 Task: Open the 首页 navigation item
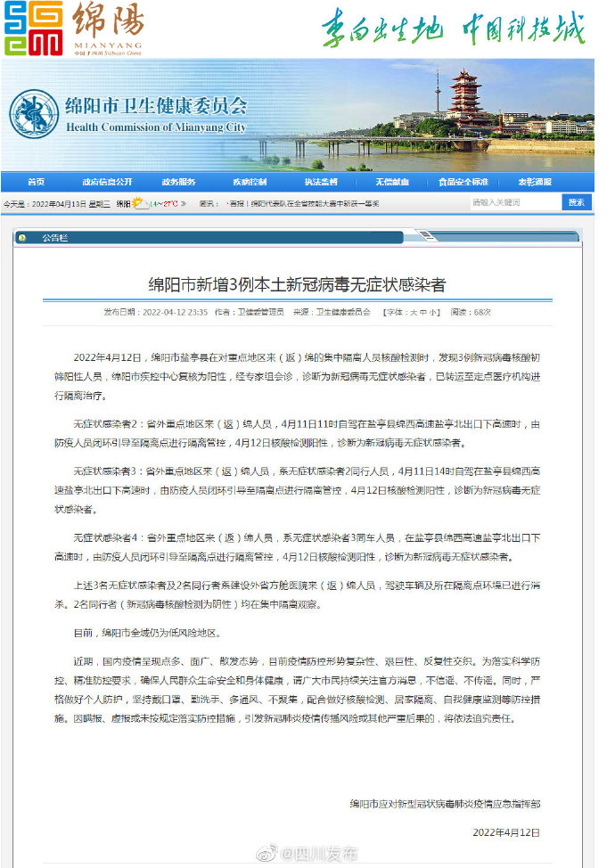pyautogui.click(x=36, y=182)
